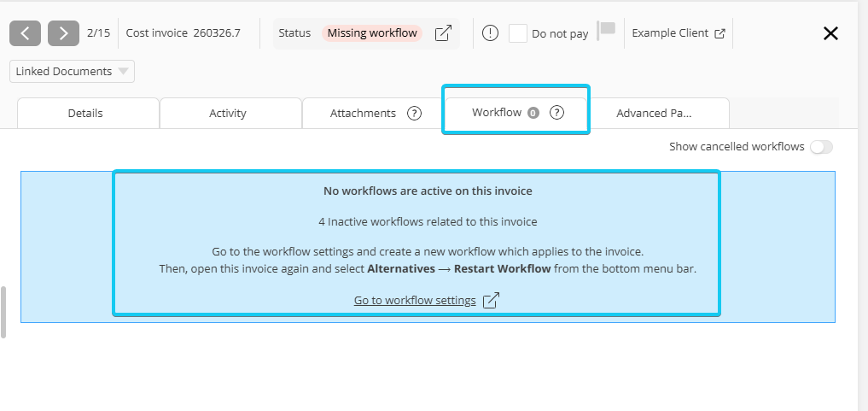Click the Status label text
868x411 pixels.
[294, 33]
